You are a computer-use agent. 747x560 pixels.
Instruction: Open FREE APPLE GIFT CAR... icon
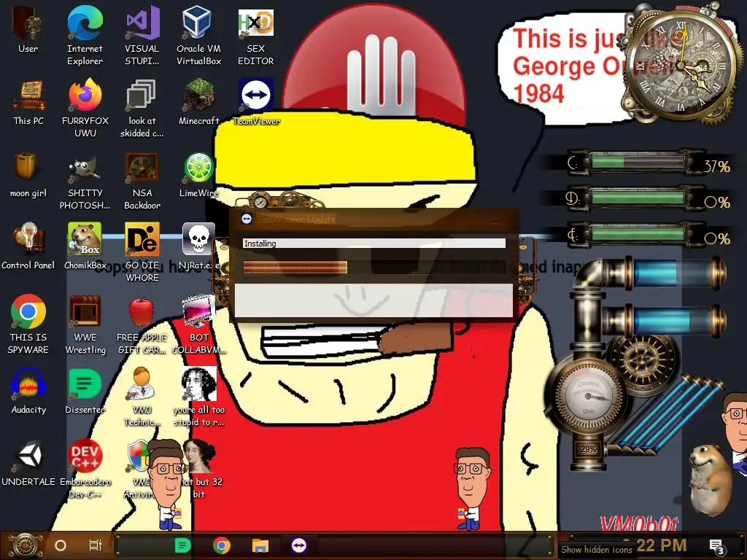click(x=142, y=324)
